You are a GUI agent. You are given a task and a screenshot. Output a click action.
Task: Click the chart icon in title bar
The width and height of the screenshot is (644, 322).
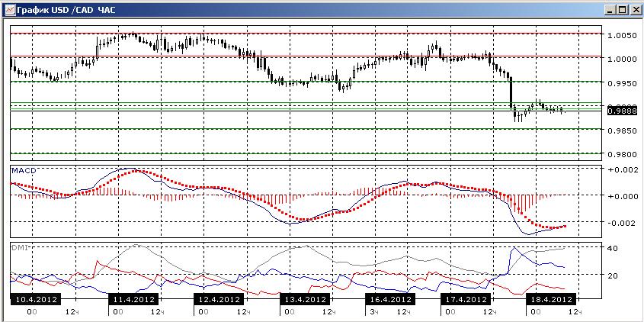[9, 10]
